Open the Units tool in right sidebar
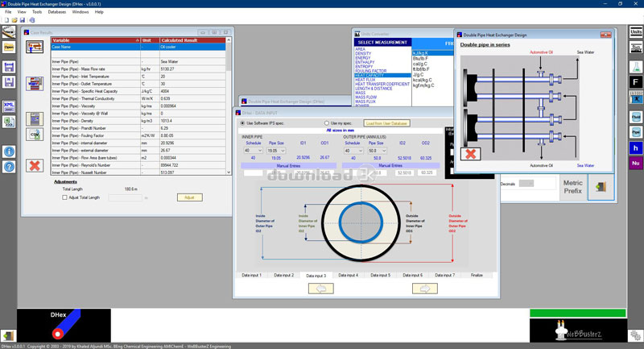Screen dimensions: 644x349 (636, 32)
